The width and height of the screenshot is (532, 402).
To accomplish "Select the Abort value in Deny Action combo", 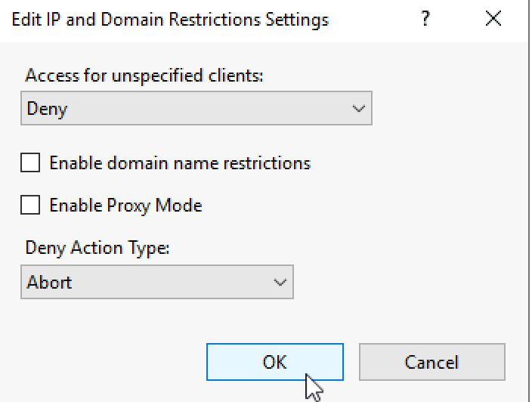I will coord(50,283).
